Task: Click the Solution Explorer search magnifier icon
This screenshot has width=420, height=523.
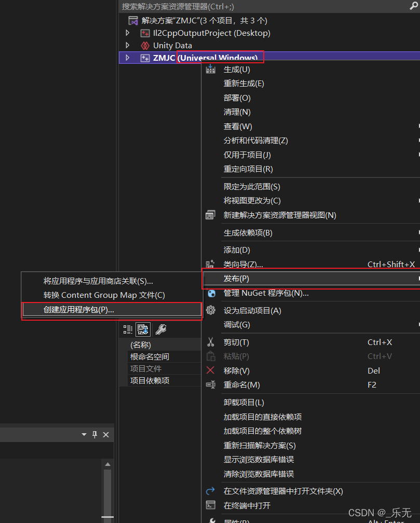Action: coord(414,6)
